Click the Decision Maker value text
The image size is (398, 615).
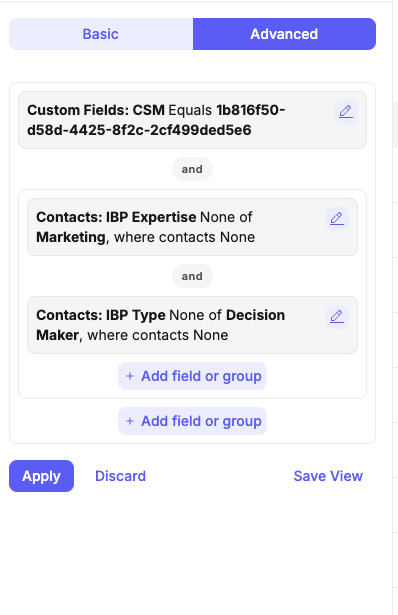tap(161, 325)
